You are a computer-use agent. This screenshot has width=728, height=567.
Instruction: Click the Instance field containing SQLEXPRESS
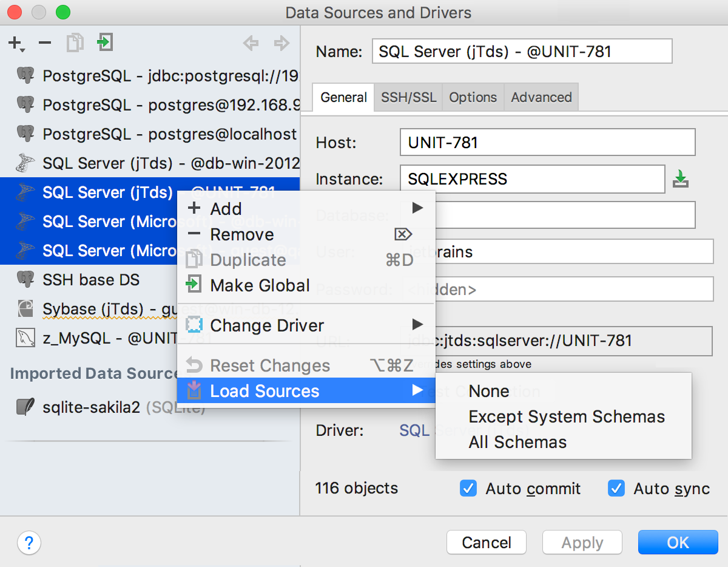[533, 179]
